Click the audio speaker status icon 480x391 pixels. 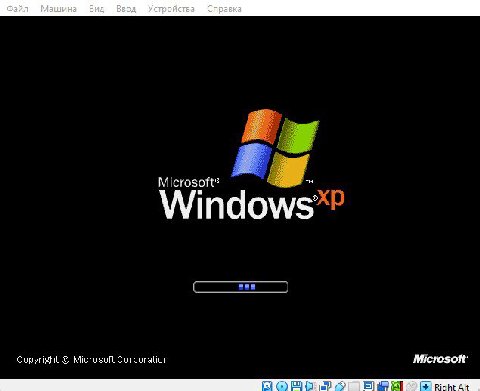(x=310, y=386)
